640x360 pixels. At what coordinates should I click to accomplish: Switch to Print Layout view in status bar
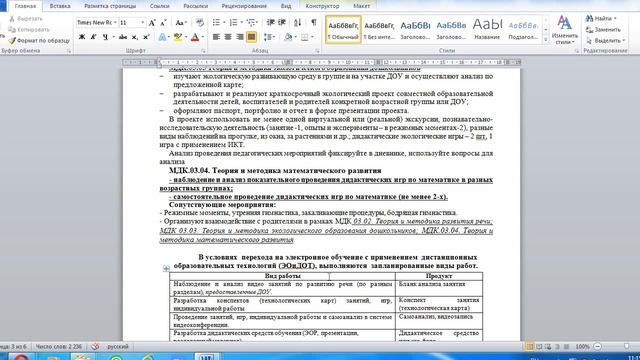pos(529,347)
